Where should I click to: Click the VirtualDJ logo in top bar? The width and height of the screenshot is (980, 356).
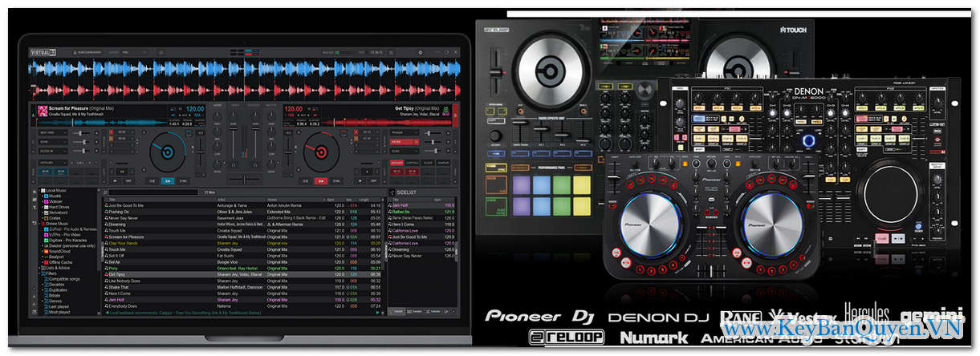point(42,52)
